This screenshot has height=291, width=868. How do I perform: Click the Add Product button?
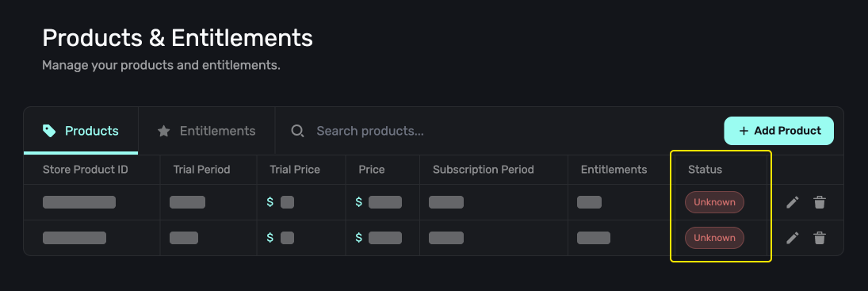point(779,131)
